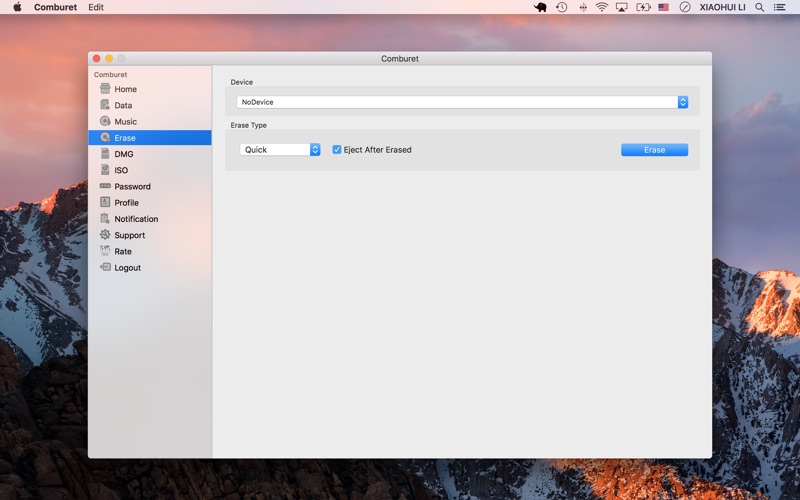Open the Password label in the sidebar

[132, 186]
